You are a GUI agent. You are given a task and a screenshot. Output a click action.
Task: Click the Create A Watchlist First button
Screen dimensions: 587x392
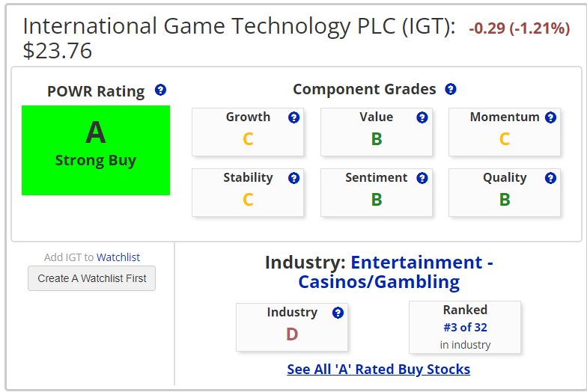[91, 278]
